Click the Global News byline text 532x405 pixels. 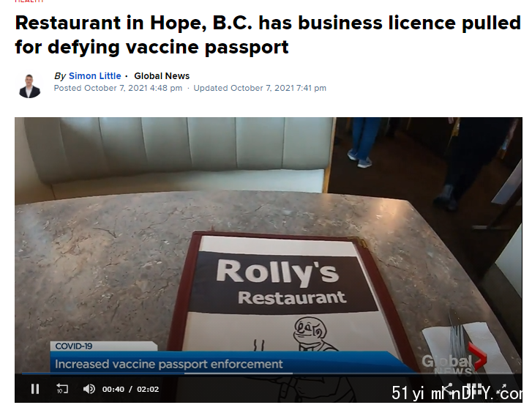point(162,75)
